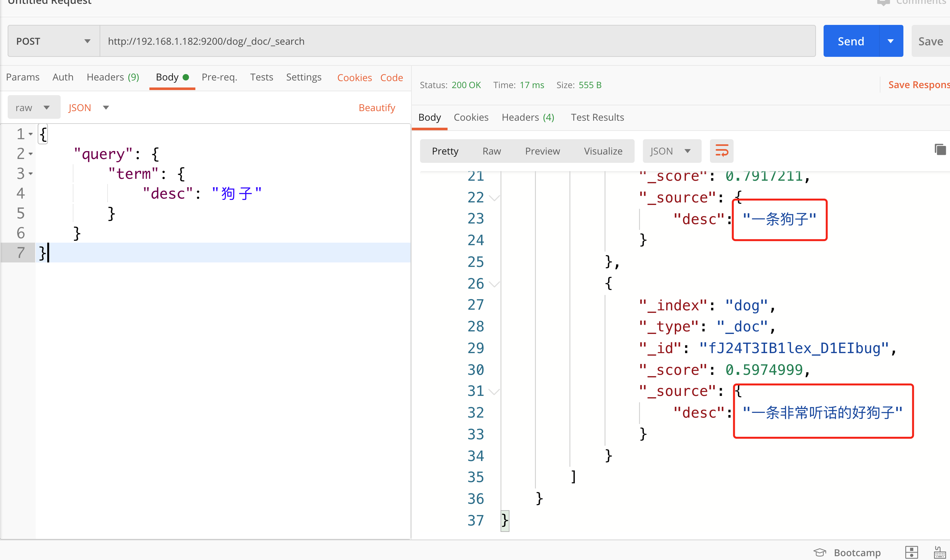
Task: Open the response Cookies tab
Action: coord(471,117)
